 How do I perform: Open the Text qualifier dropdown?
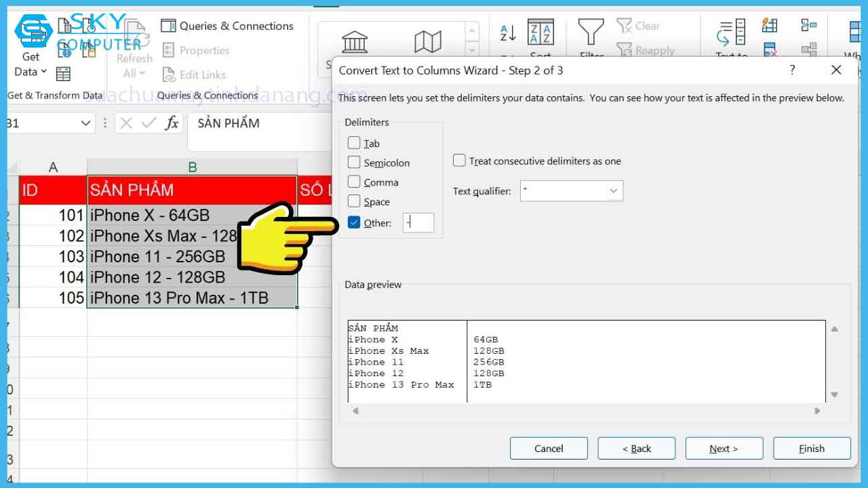pyautogui.click(x=614, y=191)
